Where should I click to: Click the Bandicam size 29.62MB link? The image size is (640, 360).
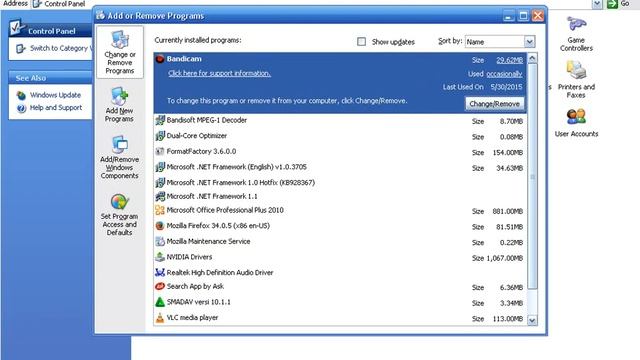[509, 60]
